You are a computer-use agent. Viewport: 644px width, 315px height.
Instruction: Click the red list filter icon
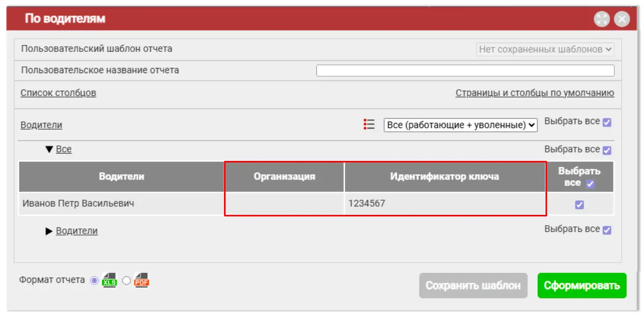point(369,125)
